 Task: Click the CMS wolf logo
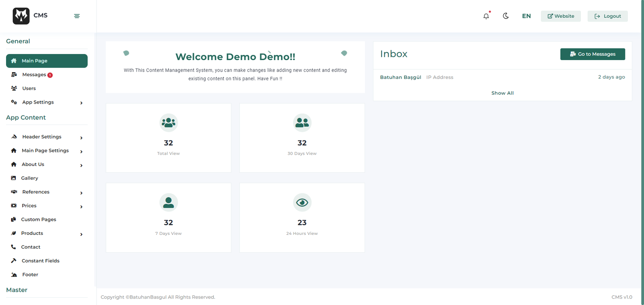coord(21,16)
